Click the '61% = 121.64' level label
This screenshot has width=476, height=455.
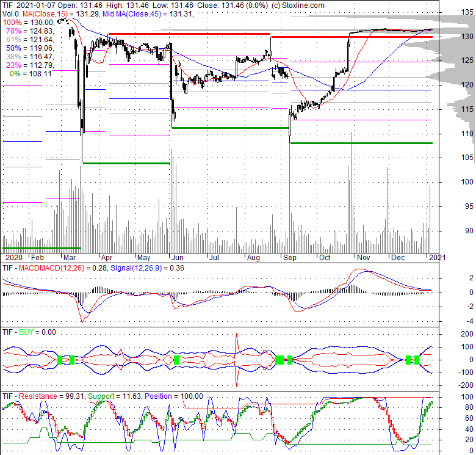point(29,39)
